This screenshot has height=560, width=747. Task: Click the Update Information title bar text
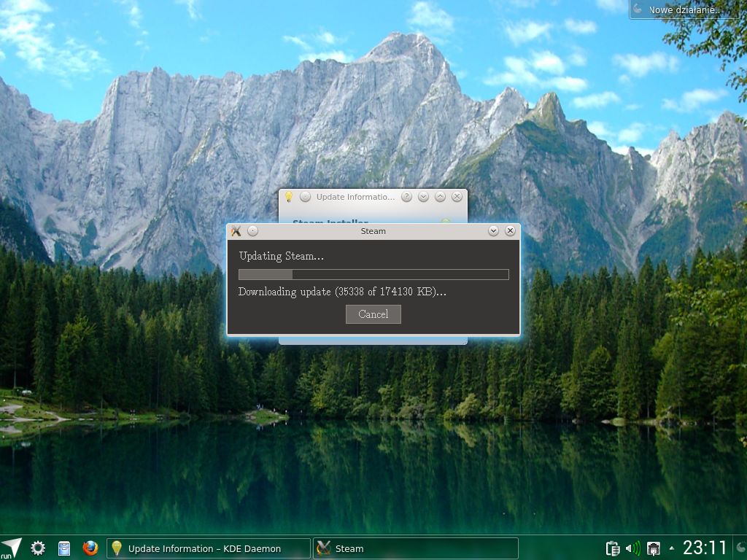click(355, 197)
